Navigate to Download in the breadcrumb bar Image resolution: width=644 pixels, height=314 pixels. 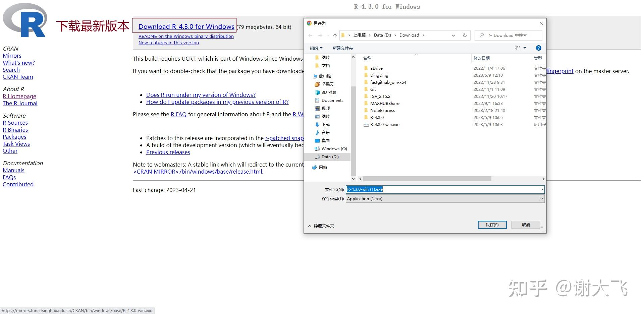409,35
